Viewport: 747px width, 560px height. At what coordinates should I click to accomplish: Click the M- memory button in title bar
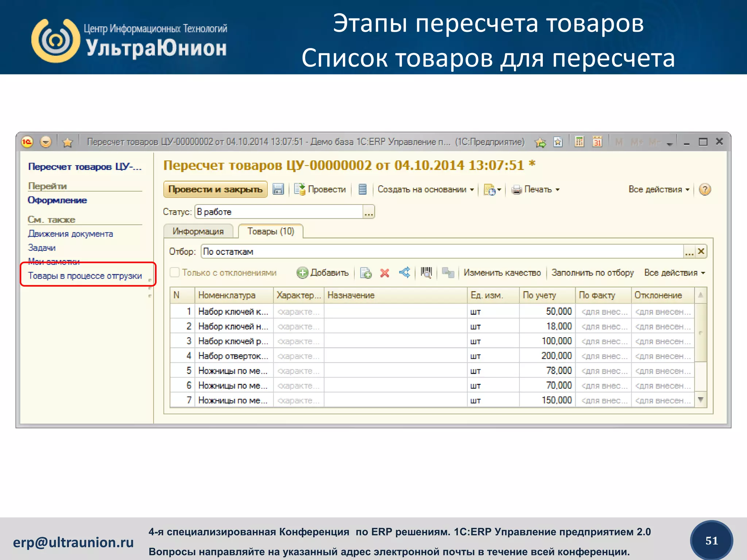coord(655,142)
